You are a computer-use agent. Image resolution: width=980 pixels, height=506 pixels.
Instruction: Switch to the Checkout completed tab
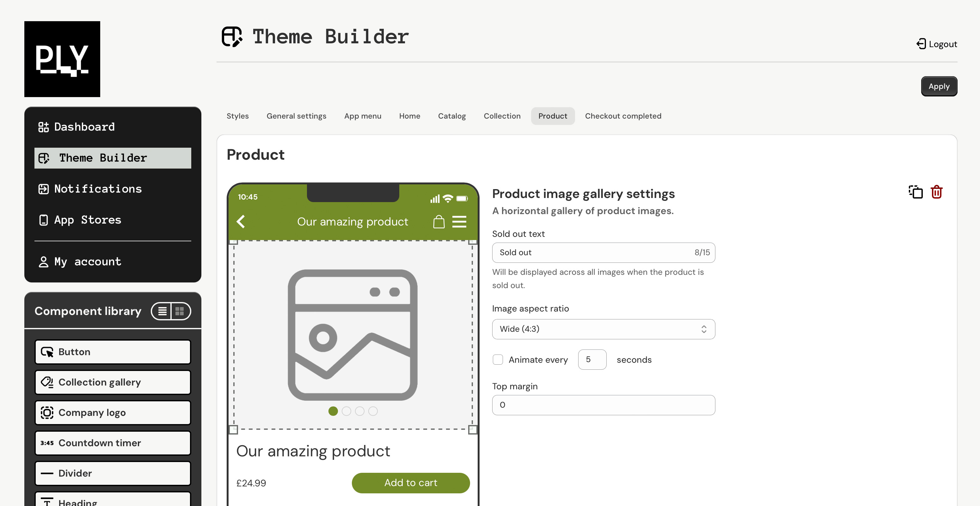[x=623, y=116]
